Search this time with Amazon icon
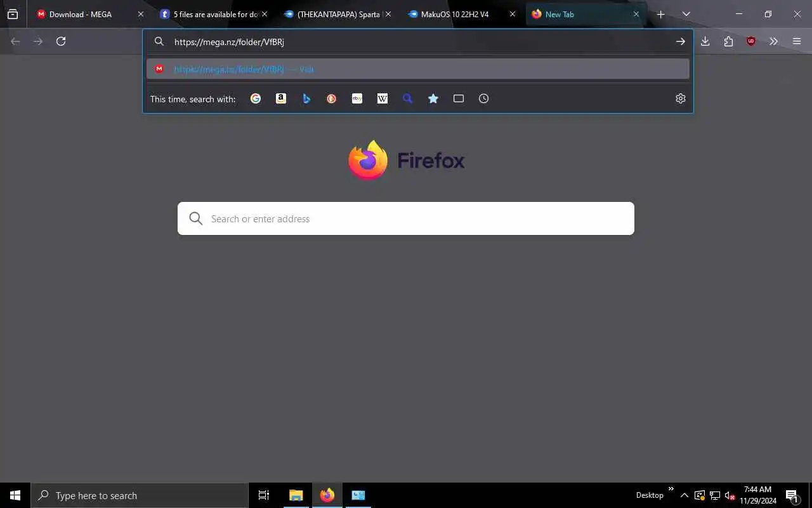This screenshot has height=508, width=812. tap(281, 98)
